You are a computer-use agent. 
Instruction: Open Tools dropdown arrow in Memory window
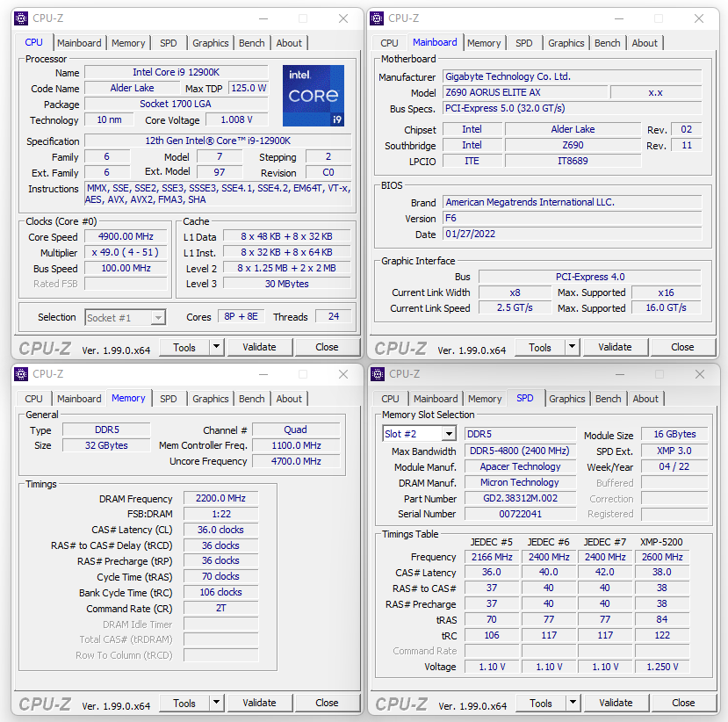(x=216, y=703)
